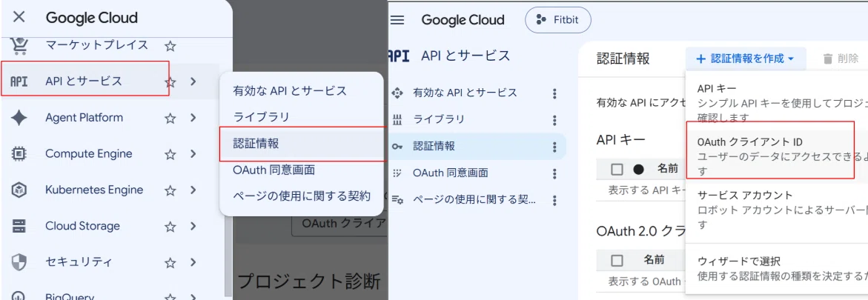Click the 認証情報 key icon in sidebar
Viewport: 868px width, 300px height.
(397, 147)
